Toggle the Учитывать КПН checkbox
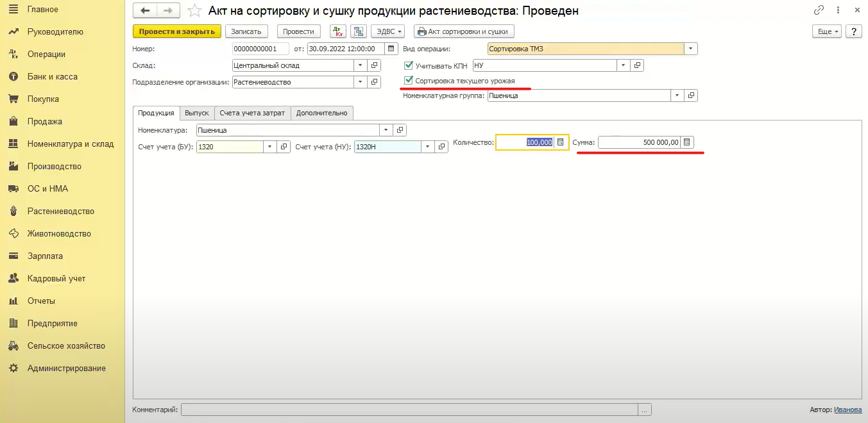 (x=409, y=65)
